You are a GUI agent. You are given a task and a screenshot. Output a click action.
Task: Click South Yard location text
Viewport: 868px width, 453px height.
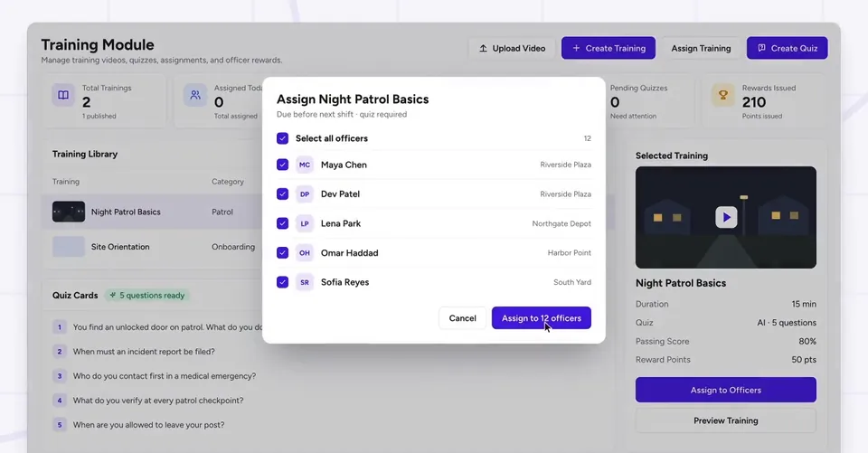[x=572, y=282]
